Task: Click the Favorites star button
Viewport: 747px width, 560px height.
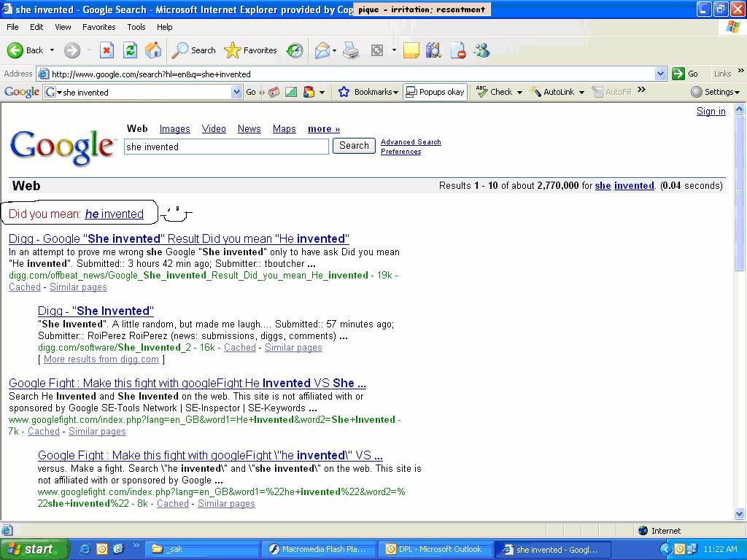Action: coord(251,50)
